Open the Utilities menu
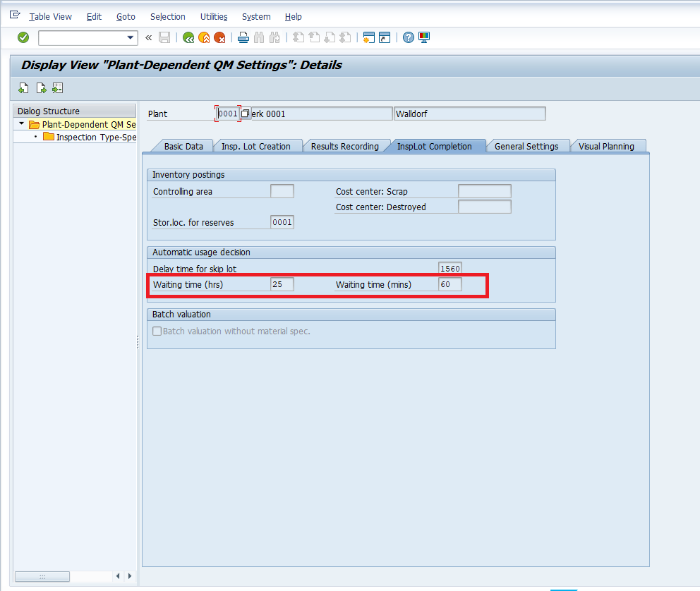Screen dimensions: 700x591 213,17
